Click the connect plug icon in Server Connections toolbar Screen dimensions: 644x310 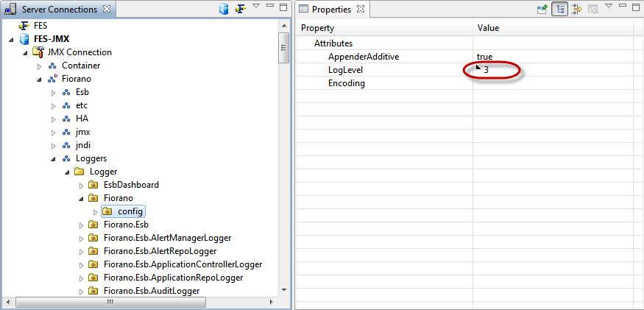point(240,10)
